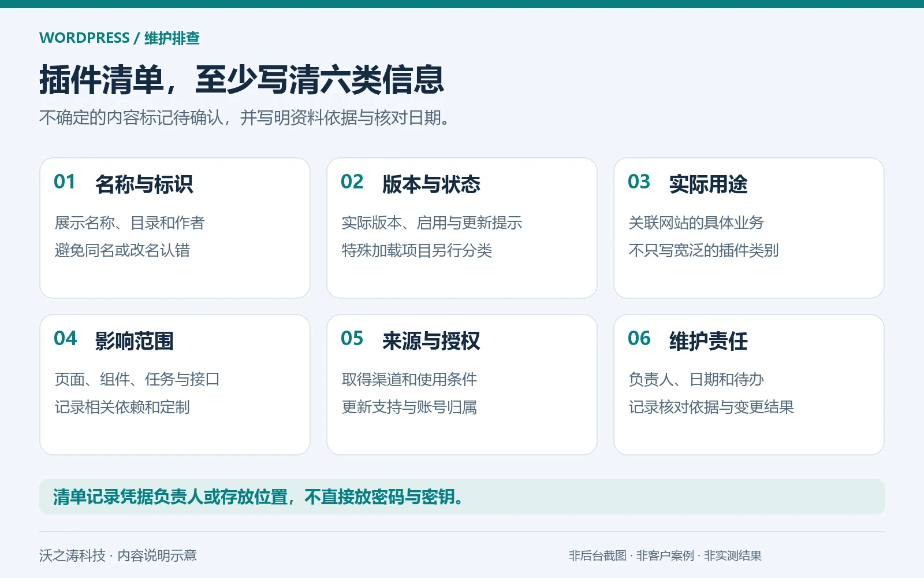Click the heading '影响范围'
The width and height of the screenshot is (924, 578).
point(135,341)
